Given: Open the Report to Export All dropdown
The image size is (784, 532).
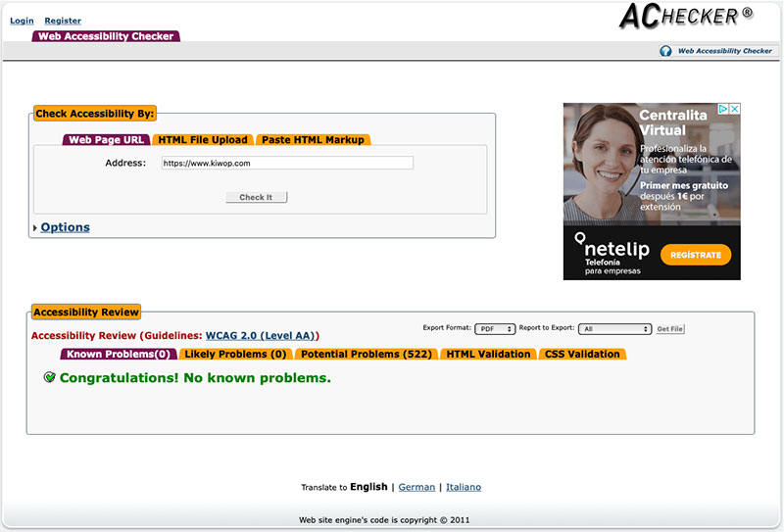Looking at the screenshot, I should [x=614, y=329].
